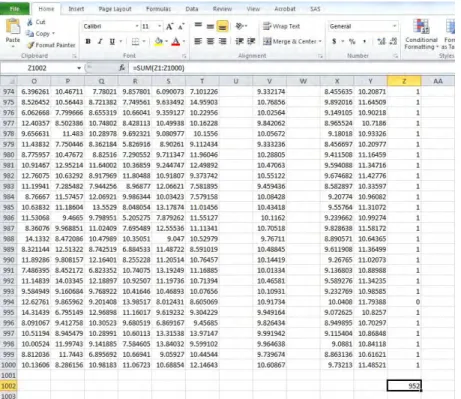Decrease the indent
The height and width of the screenshot is (399, 461).
pyautogui.click(x=239, y=41)
